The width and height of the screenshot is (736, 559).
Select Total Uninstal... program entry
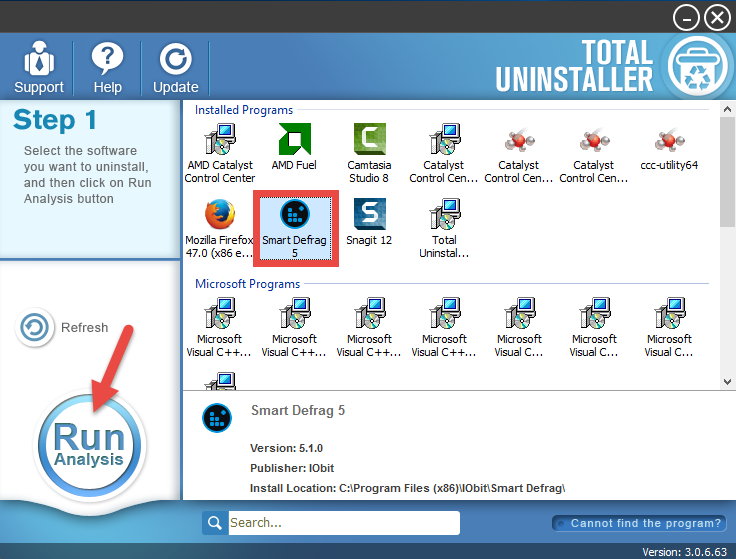(444, 229)
